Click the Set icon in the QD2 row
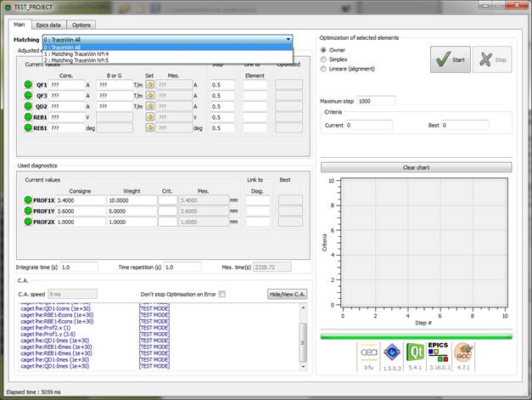 pos(149,106)
